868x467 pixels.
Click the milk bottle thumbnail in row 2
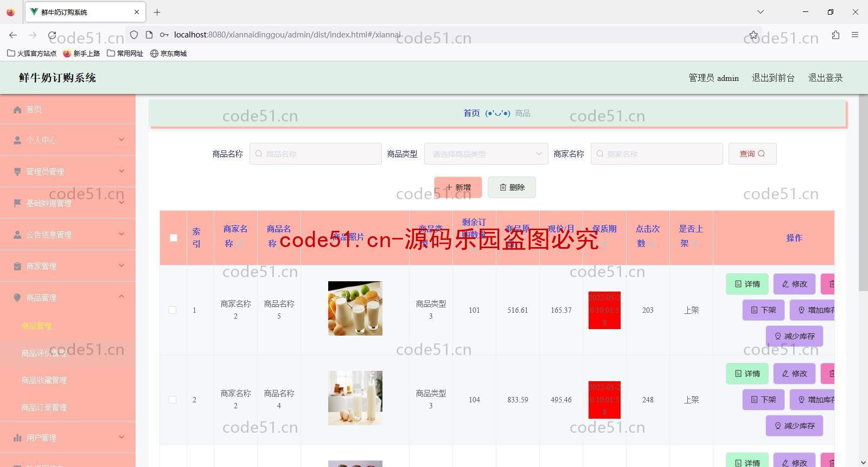(x=355, y=398)
